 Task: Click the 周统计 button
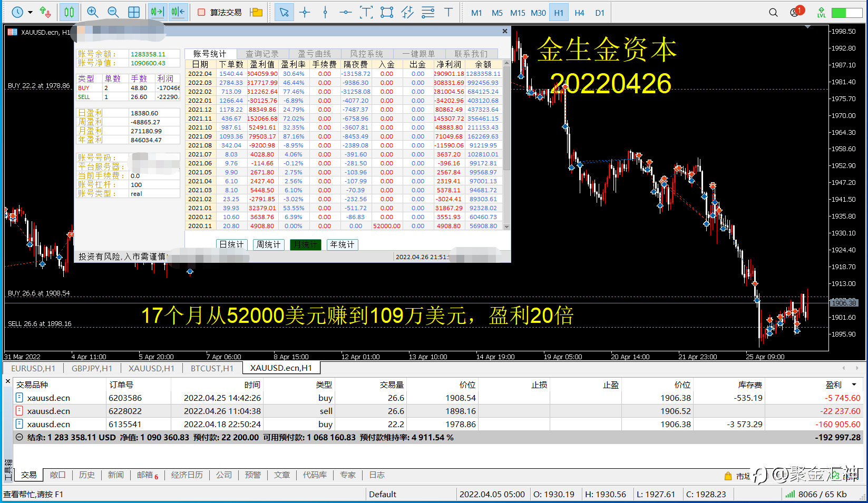coord(268,244)
